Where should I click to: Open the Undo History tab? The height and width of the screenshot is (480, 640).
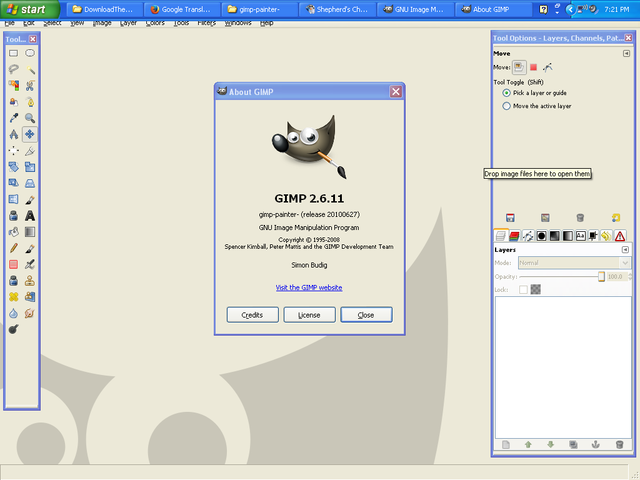pyautogui.click(x=607, y=236)
